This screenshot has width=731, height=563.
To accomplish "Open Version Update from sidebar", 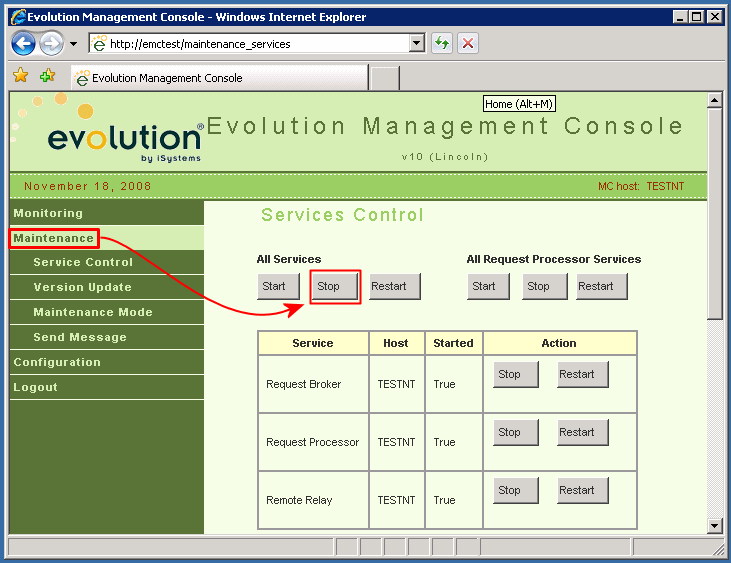I will (82, 287).
